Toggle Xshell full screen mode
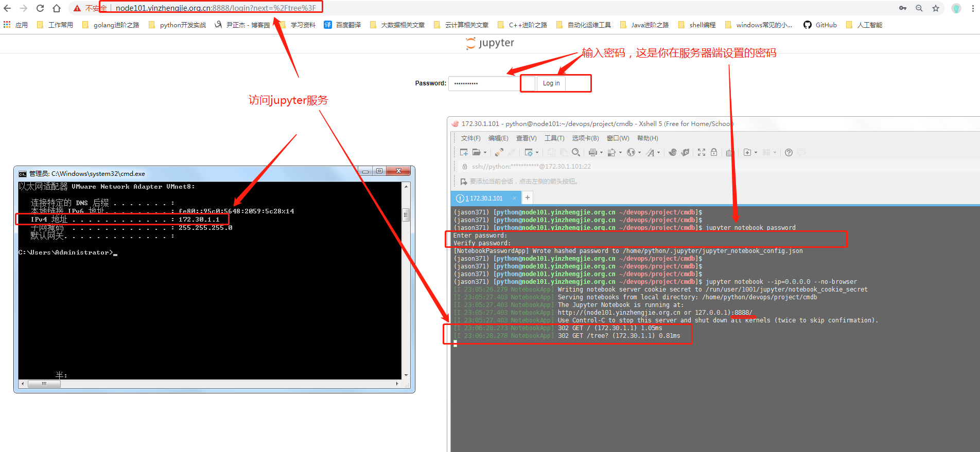The width and height of the screenshot is (980, 452). click(x=702, y=152)
